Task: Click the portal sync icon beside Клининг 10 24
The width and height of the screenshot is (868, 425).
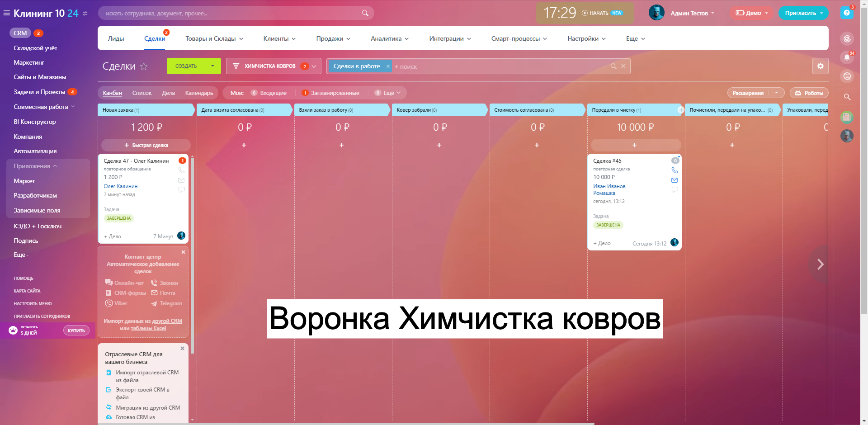Action: point(85,14)
